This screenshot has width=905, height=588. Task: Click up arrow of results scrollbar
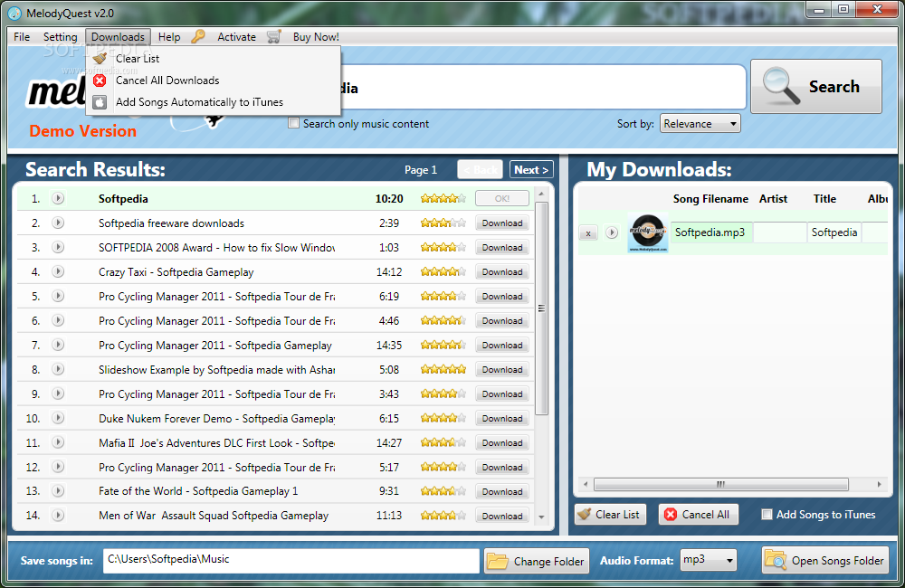541,194
